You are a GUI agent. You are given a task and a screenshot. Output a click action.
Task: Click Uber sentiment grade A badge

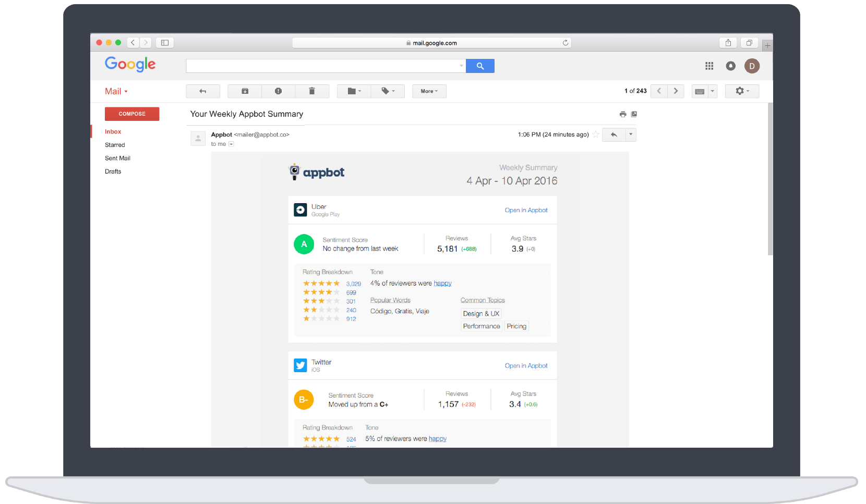click(304, 244)
